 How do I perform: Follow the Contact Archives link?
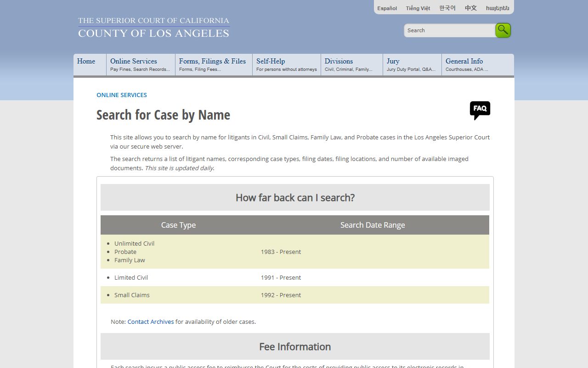point(151,322)
